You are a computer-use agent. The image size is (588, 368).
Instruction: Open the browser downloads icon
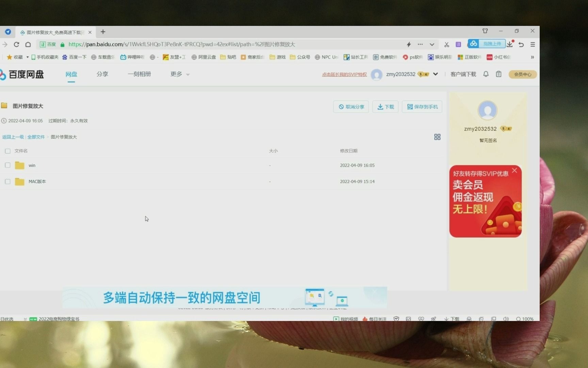pyautogui.click(x=510, y=44)
